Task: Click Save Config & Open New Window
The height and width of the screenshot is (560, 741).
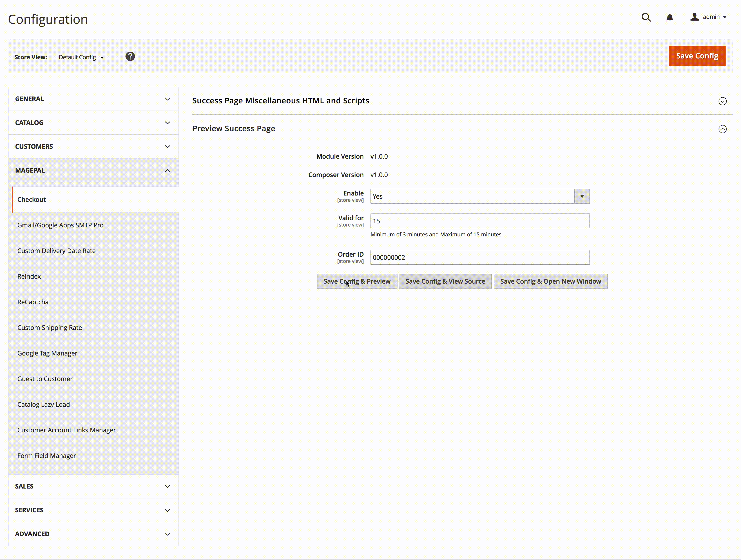Action: pyautogui.click(x=550, y=281)
